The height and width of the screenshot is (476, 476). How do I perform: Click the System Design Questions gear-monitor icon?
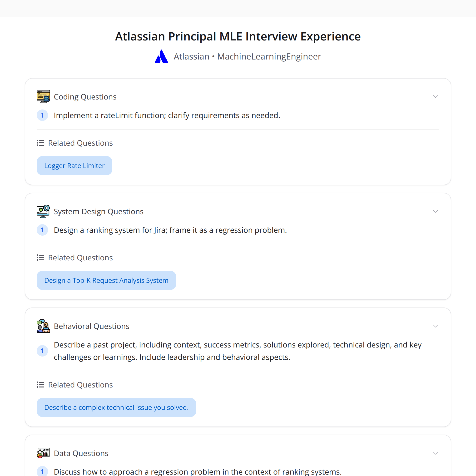[43, 211]
